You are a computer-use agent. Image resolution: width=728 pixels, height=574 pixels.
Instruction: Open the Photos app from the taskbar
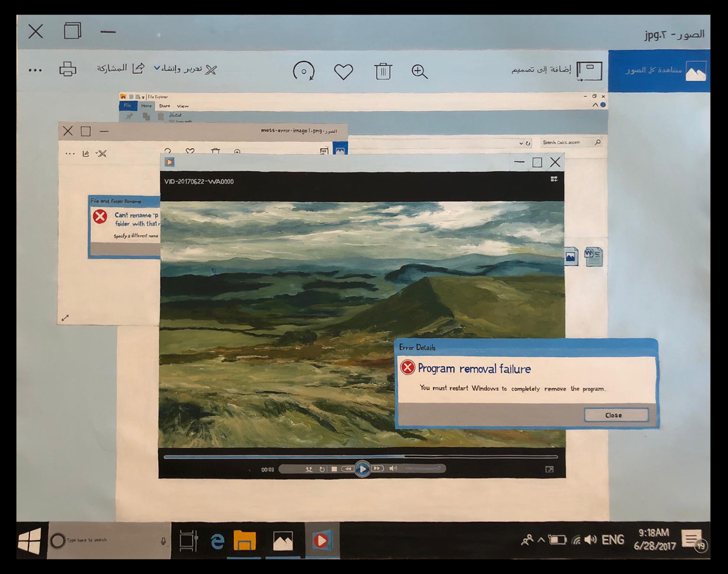point(283,541)
